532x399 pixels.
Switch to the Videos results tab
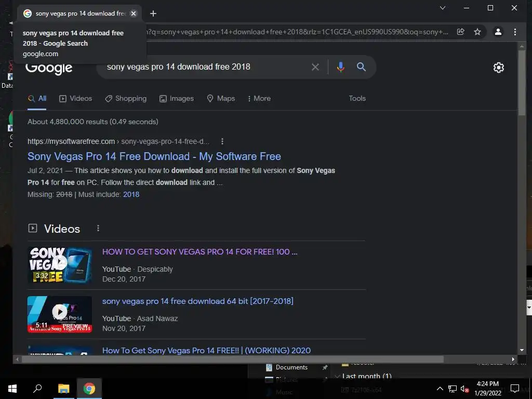(76, 98)
